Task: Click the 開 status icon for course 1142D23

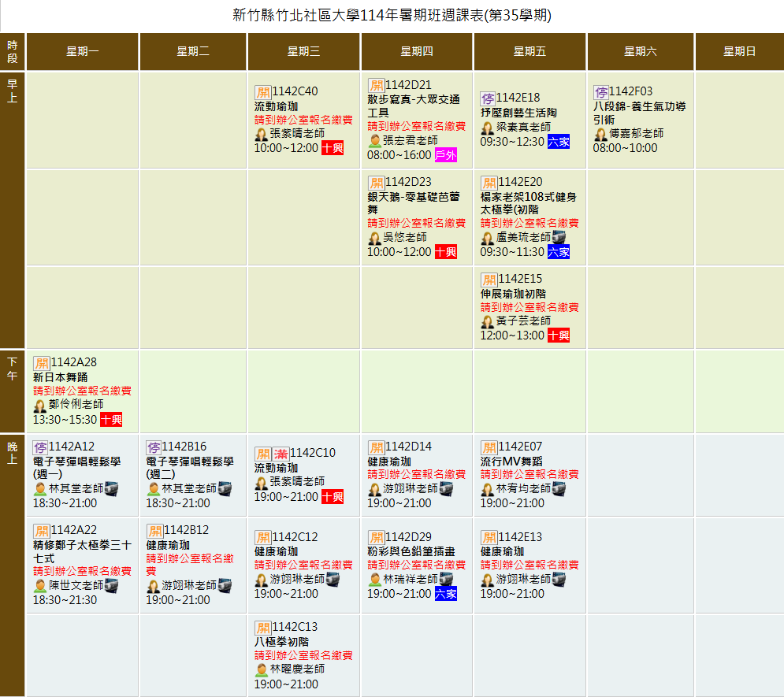Action: (376, 183)
